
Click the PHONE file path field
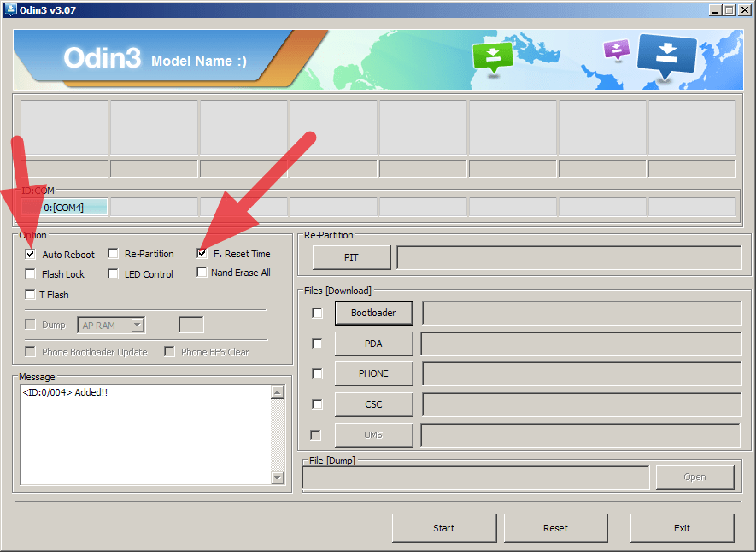pyautogui.click(x=582, y=373)
